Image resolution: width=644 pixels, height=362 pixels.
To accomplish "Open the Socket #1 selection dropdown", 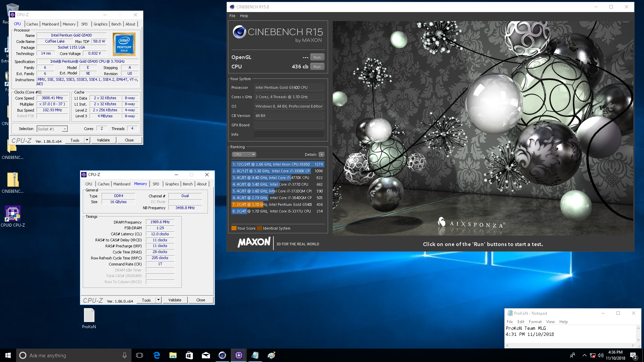I will [x=52, y=129].
